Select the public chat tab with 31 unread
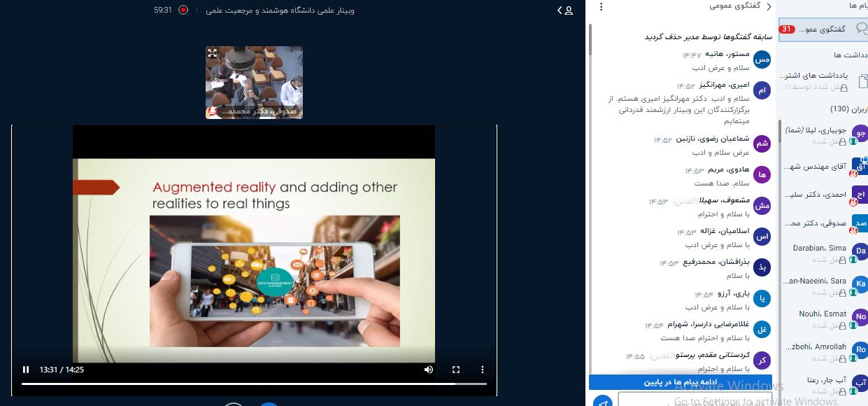868x406 pixels. [823, 29]
